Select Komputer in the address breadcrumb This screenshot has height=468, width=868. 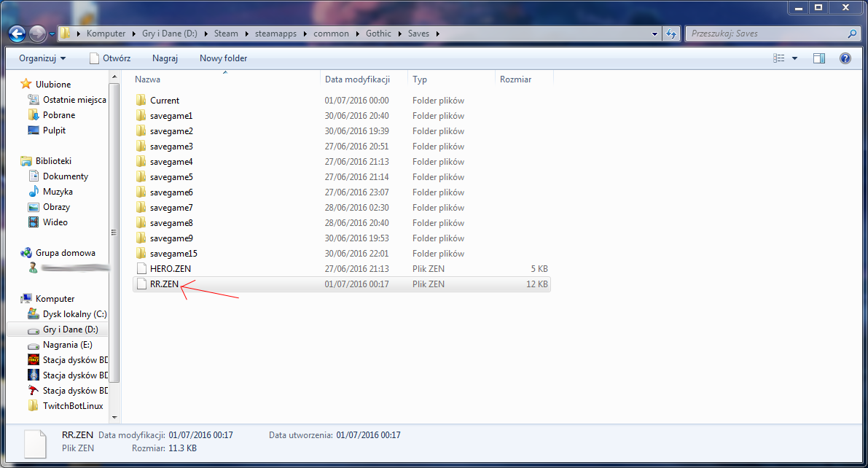(x=106, y=34)
